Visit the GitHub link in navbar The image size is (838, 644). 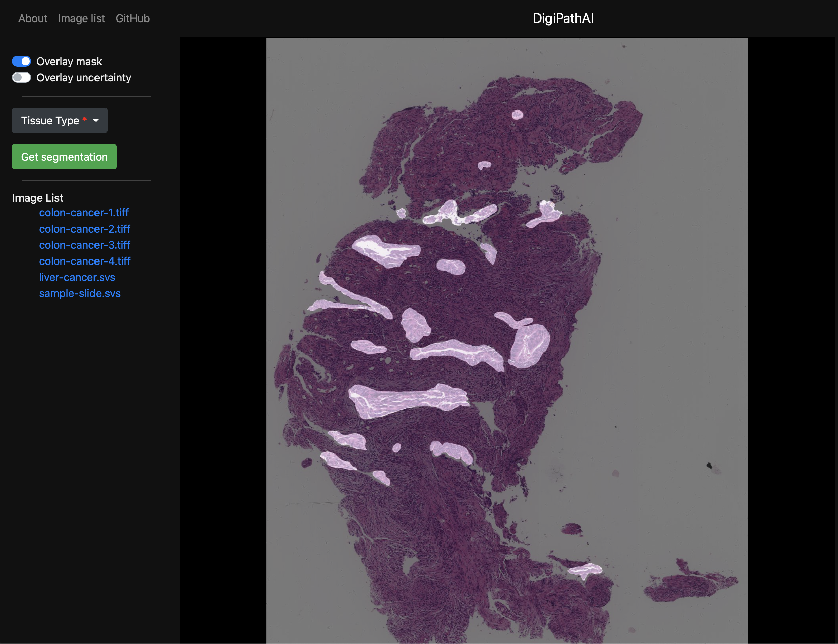(x=133, y=18)
